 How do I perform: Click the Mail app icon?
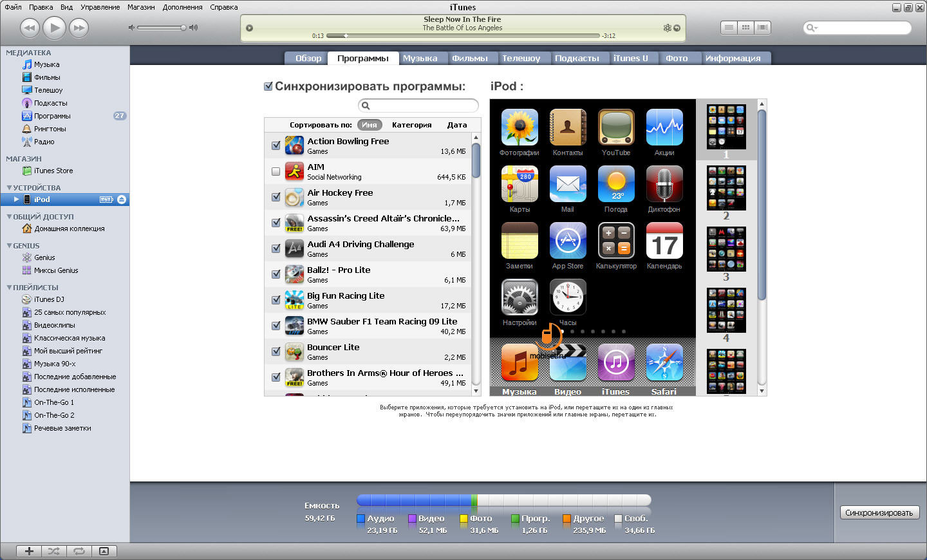568,184
